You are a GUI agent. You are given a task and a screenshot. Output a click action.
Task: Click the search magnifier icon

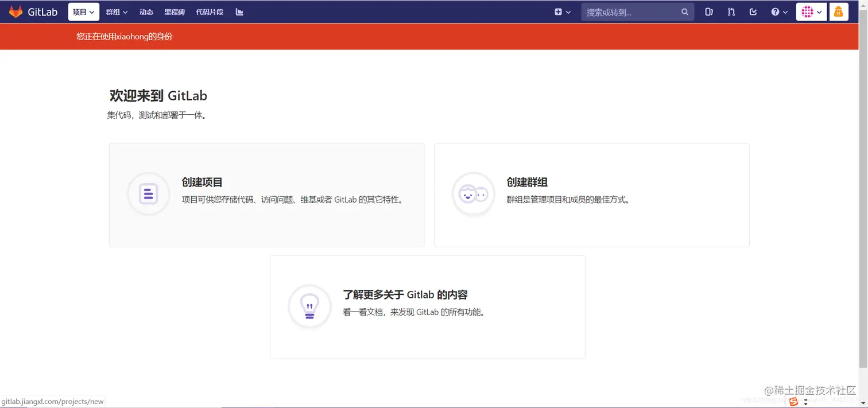point(685,11)
